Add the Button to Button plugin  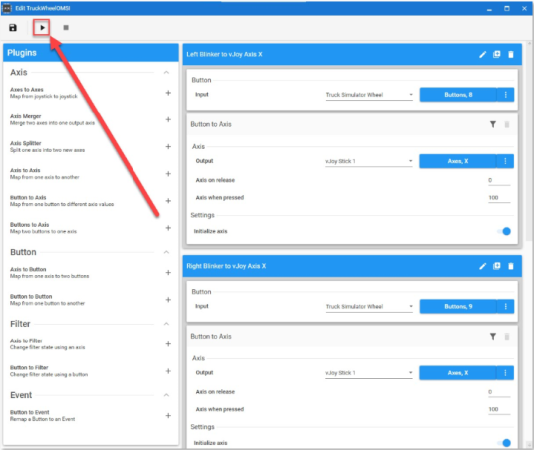168,300
